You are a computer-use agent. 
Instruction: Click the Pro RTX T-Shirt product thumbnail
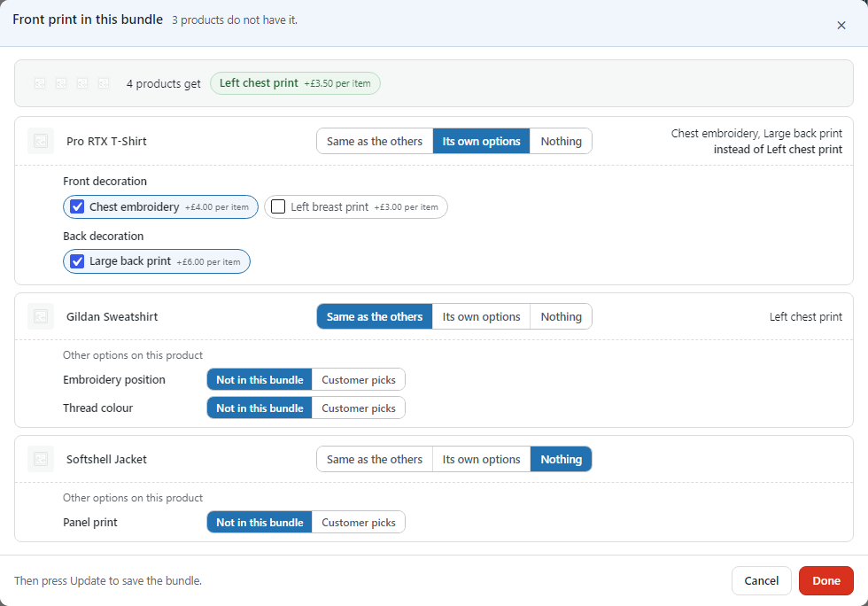[x=41, y=141]
